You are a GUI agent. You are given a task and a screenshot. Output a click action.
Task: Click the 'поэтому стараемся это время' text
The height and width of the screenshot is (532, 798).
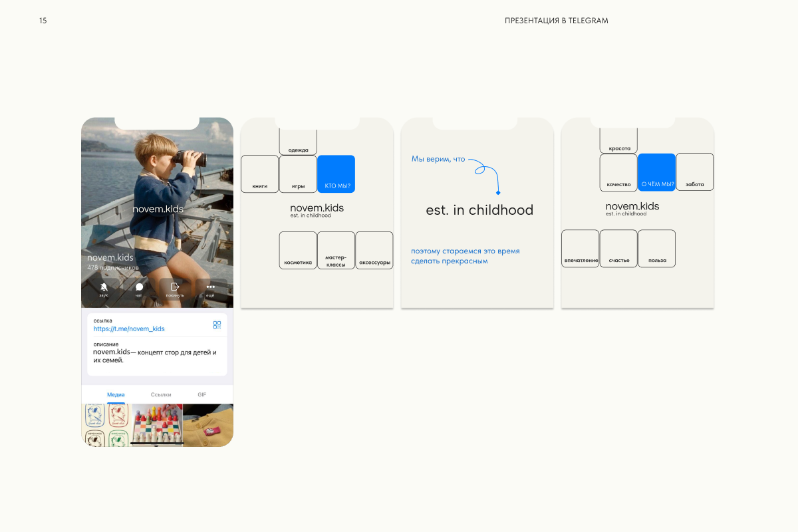465,251
